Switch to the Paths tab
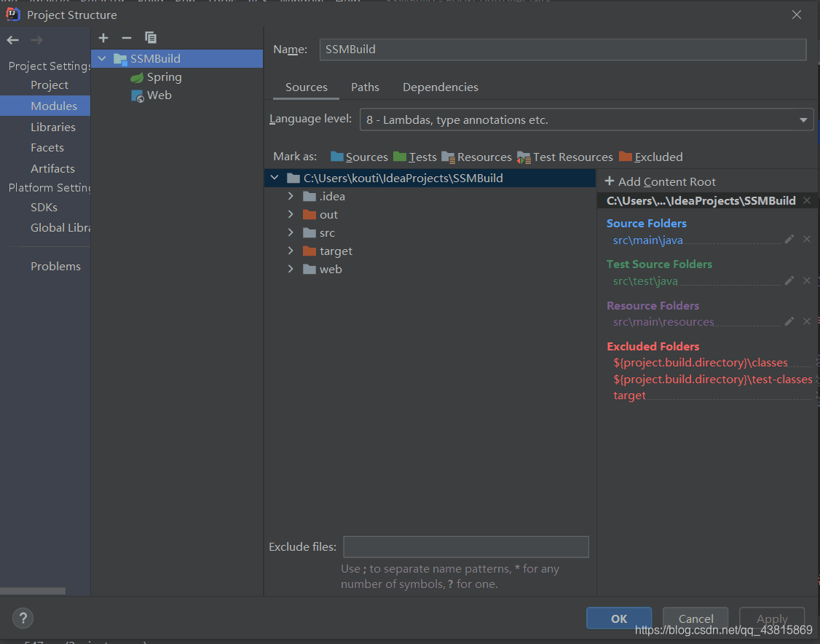 pos(365,87)
